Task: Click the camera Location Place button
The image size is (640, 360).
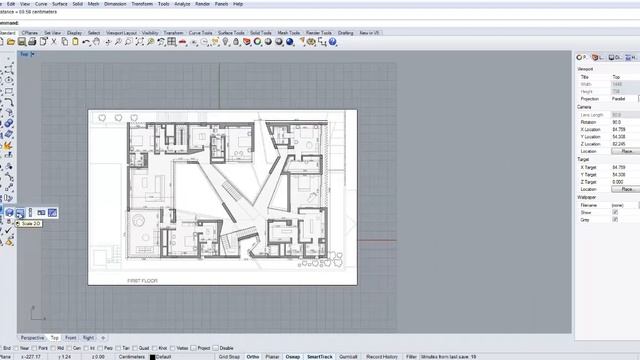Action: click(x=626, y=151)
